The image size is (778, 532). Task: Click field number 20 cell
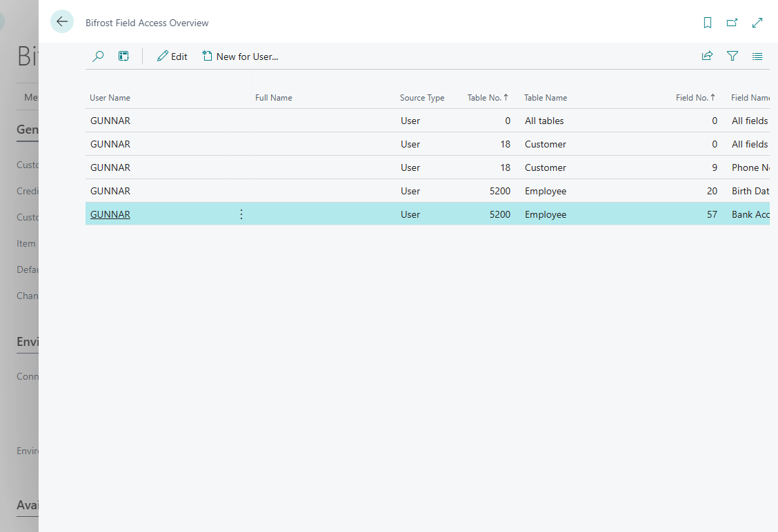(712, 191)
